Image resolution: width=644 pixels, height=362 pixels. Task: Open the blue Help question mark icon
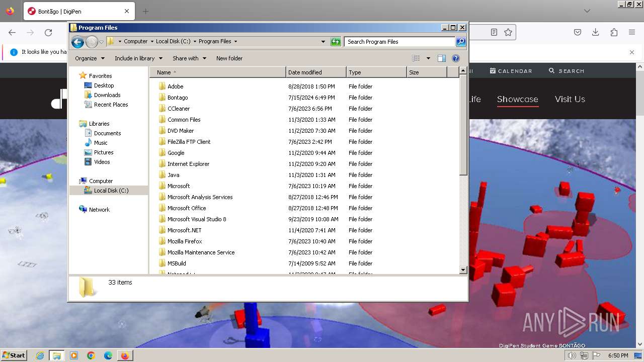click(456, 58)
